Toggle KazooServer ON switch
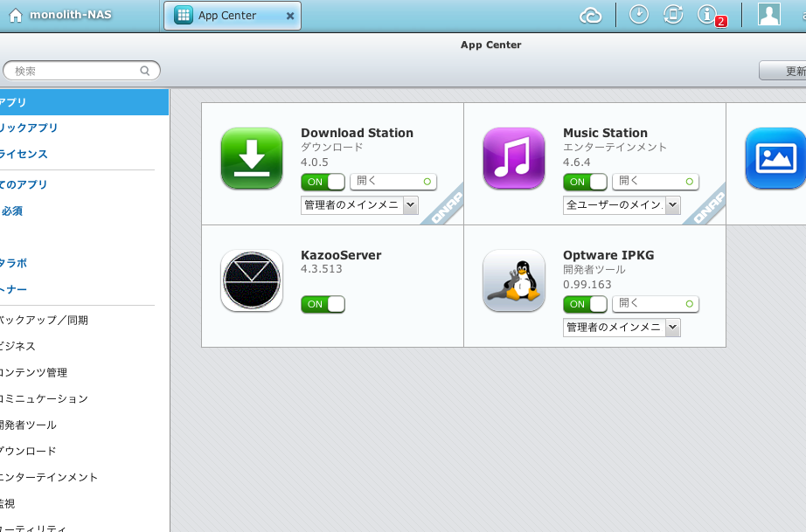The width and height of the screenshot is (806, 532). coord(323,304)
